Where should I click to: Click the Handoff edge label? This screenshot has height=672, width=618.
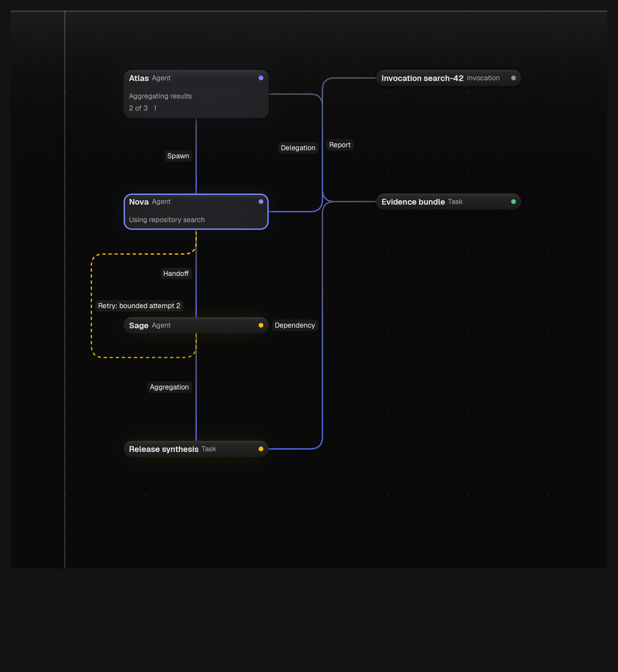(x=176, y=274)
